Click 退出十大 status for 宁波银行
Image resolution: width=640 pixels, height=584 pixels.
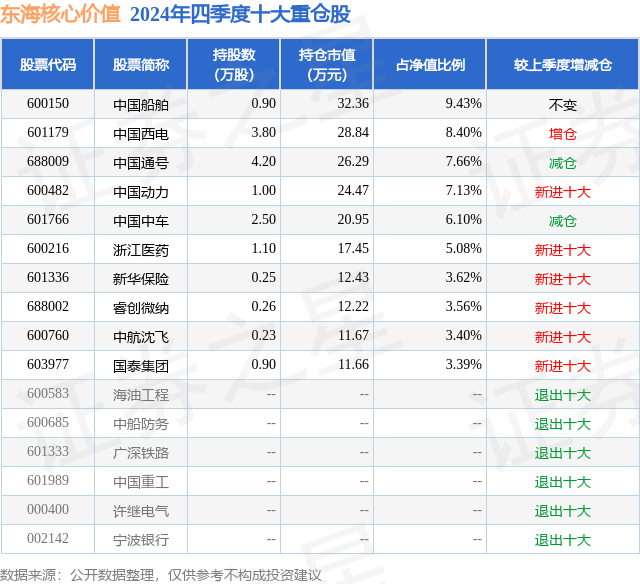(x=563, y=540)
